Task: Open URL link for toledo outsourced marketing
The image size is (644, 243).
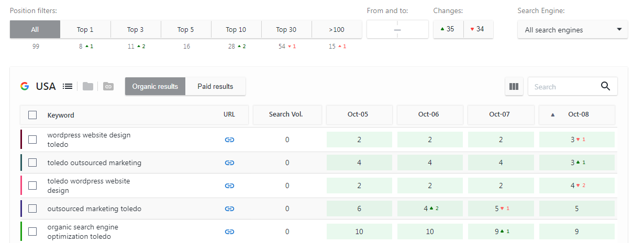Action: pos(229,163)
